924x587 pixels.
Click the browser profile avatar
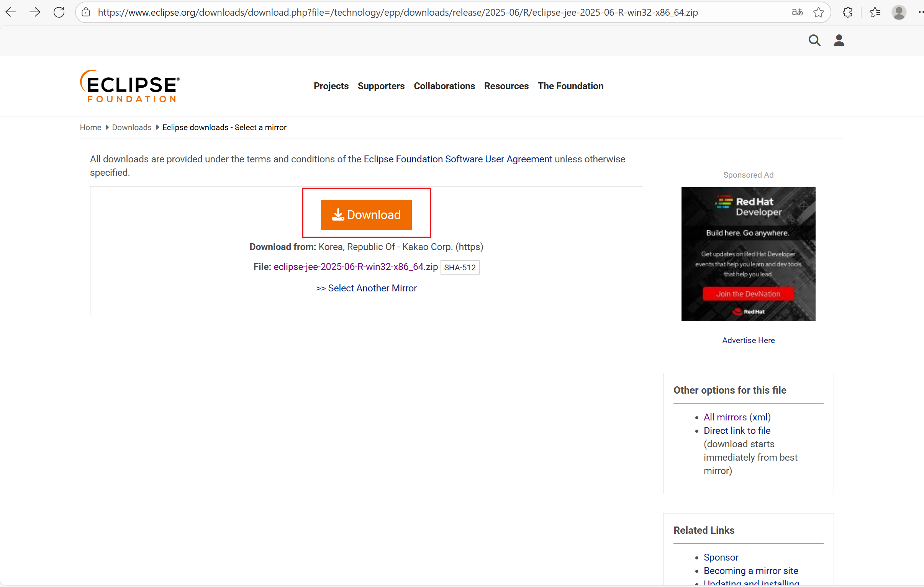pos(899,12)
